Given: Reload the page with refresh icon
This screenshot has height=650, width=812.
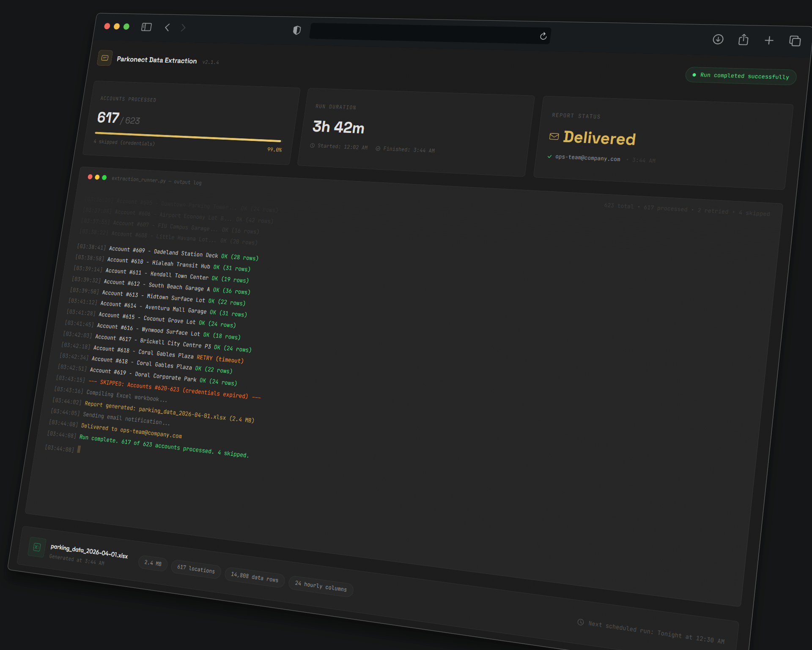Looking at the screenshot, I should click(543, 36).
